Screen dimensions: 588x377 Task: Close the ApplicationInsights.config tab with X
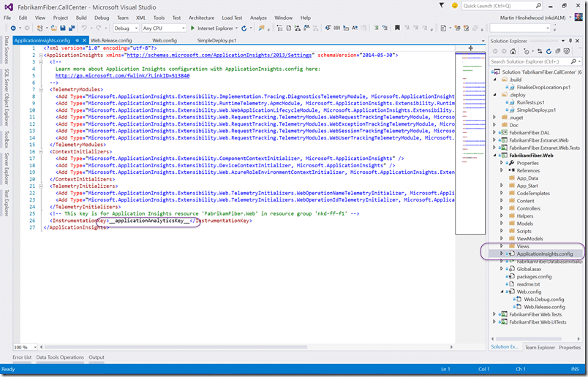click(x=84, y=40)
